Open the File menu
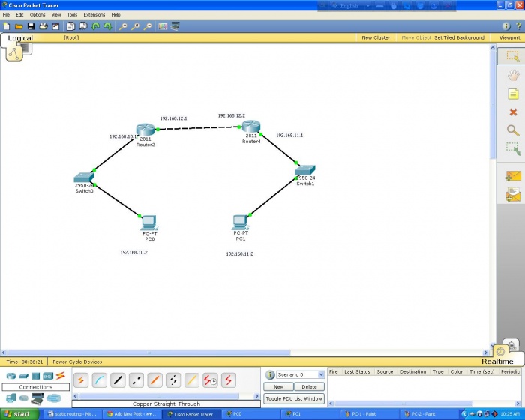 6,15
